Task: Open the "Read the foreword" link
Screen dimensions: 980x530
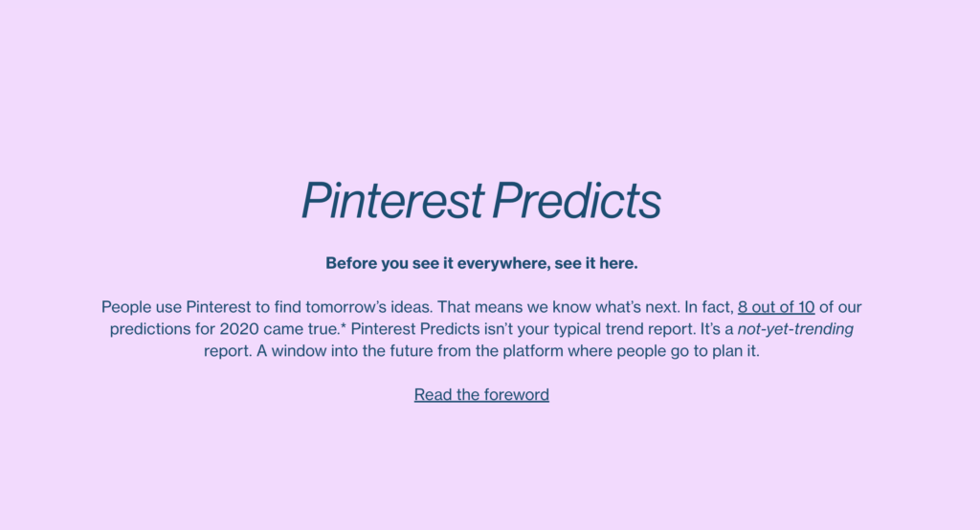Action: click(x=481, y=394)
